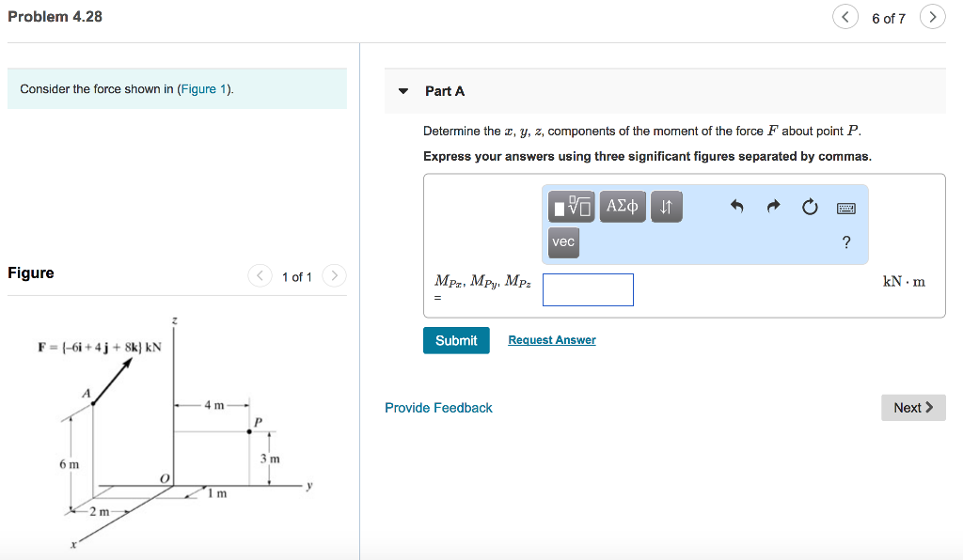The width and height of the screenshot is (963, 560).
Task: Advance to next item using right navigation chevron
Action: pyautogui.click(x=932, y=16)
